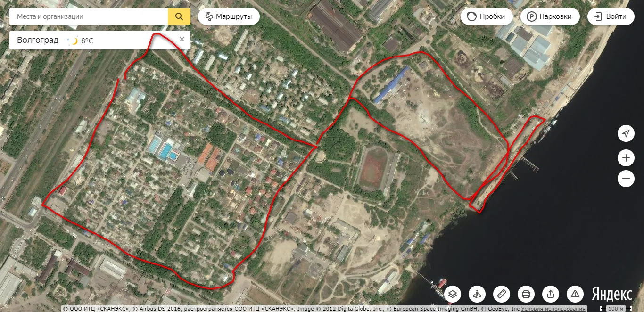Image resolution: width=644 pixels, height=312 pixels.
Task: Focus the "Места и организации" search field
Action: point(89,16)
